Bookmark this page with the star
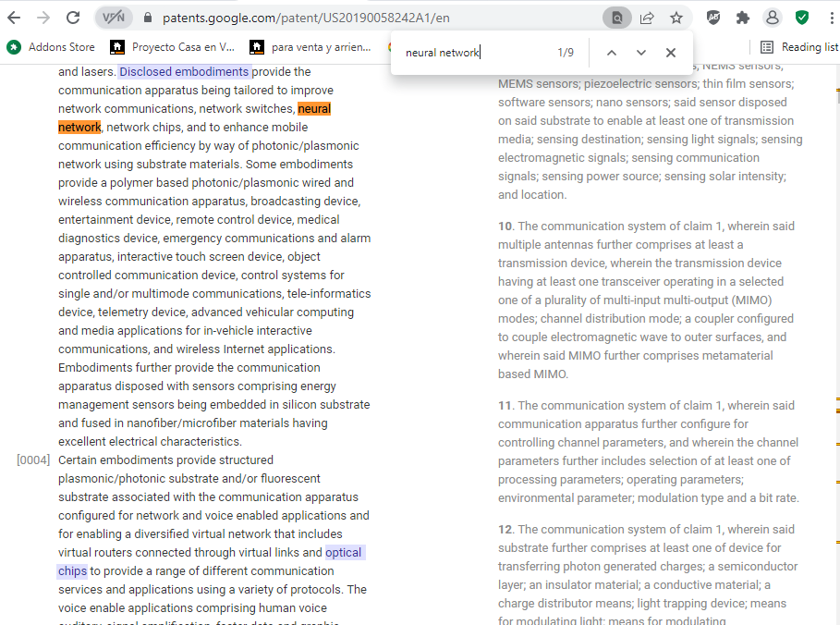The image size is (840, 625). tap(676, 18)
